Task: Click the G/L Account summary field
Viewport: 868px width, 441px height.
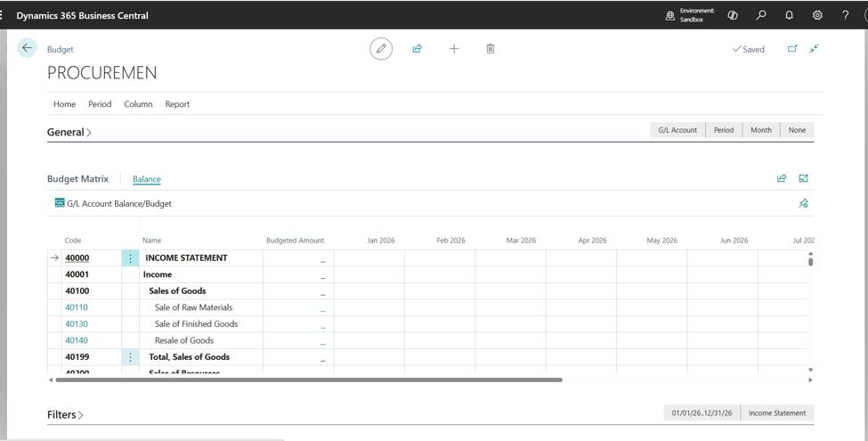Action: pos(677,130)
